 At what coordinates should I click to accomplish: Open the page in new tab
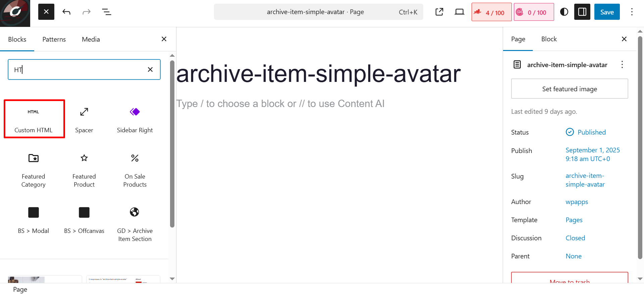(439, 12)
